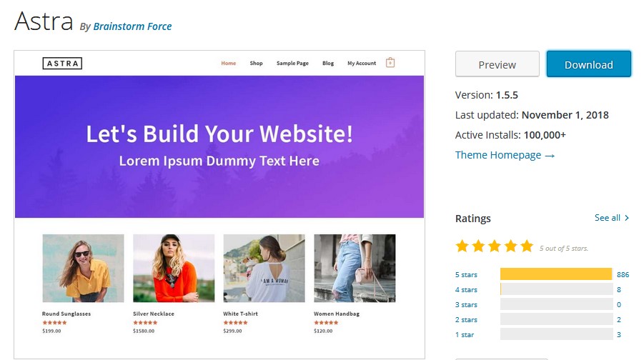Image resolution: width=644 pixels, height=360 pixels.
Task: Filter reviews by 4 stars
Action: click(x=466, y=290)
